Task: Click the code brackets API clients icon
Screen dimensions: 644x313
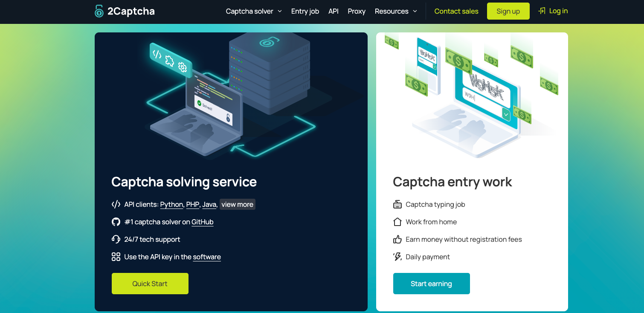Action: [116, 204]
